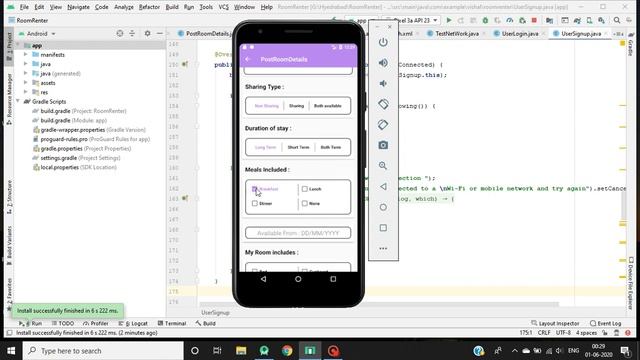The image size is (640, 360).
Task: Open settings.gradle file in tree
Action: click(77, 158)
